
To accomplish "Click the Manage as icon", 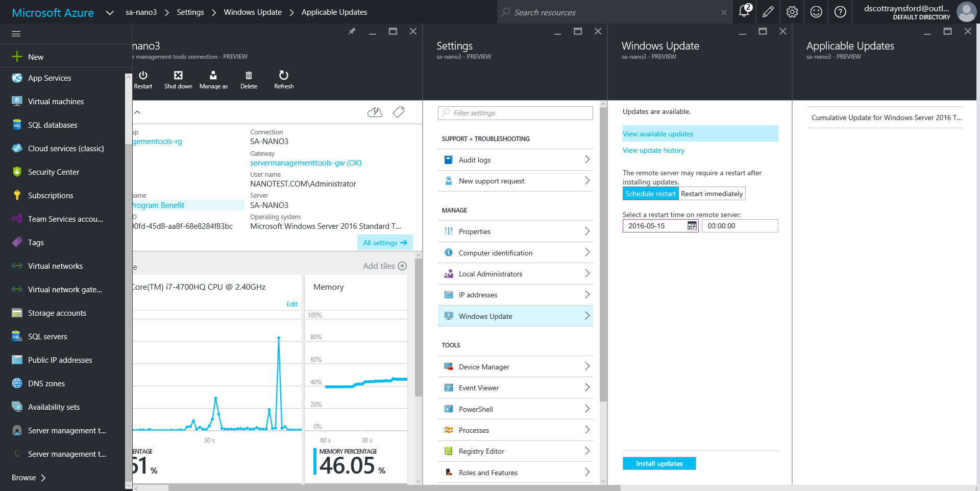I will tap(213, 76).
